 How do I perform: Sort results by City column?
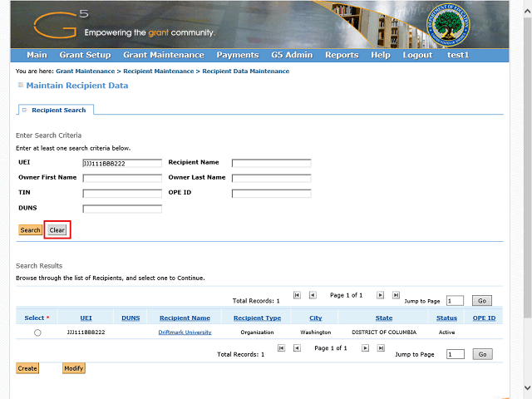click(316, 318)
